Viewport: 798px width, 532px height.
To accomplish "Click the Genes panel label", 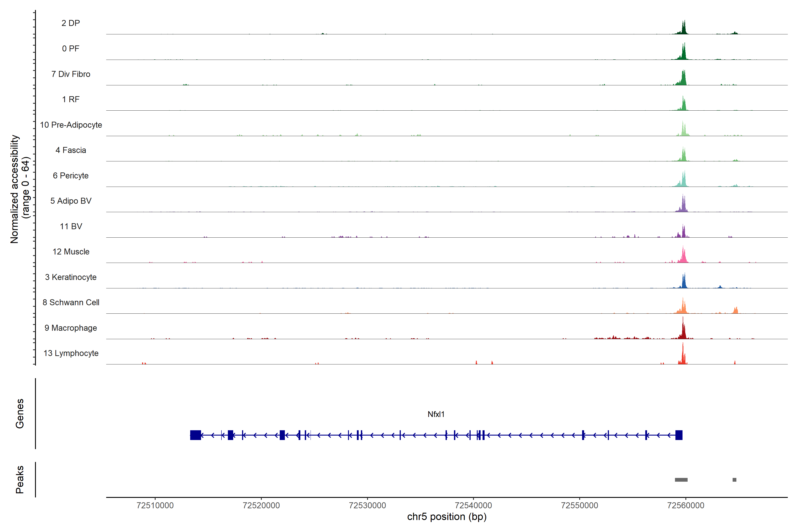I will click(x=20, y=414).
